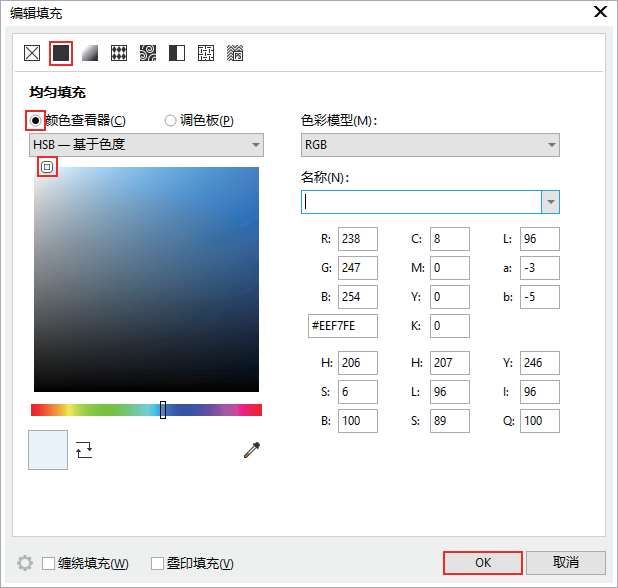Choose the Two-color pattern fill icon

coord(177,53)
